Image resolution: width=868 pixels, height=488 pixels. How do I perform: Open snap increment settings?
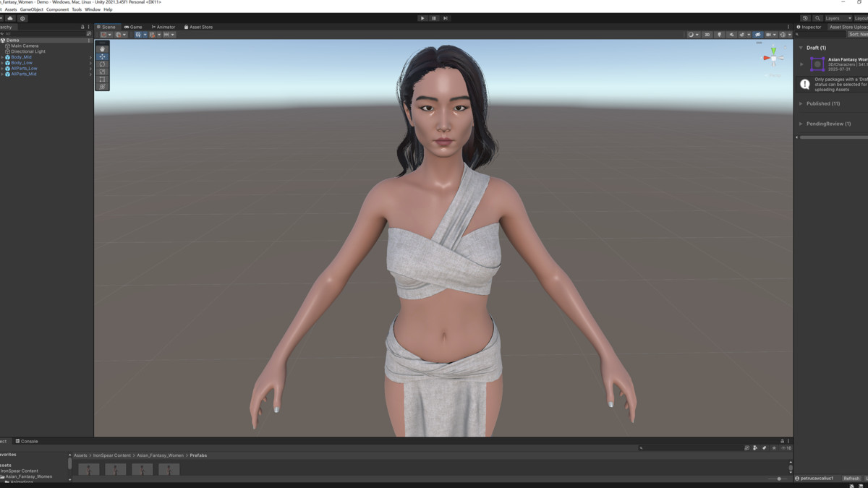(169, 35)
